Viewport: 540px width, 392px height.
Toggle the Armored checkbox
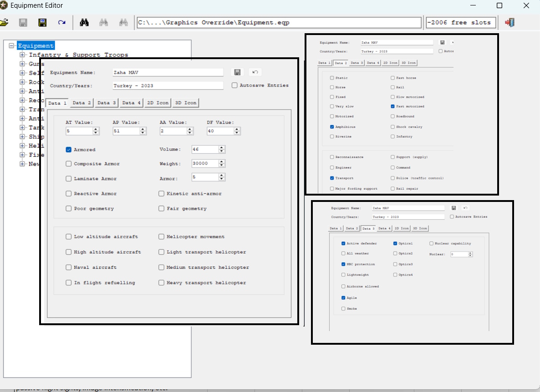pos(69,150)
